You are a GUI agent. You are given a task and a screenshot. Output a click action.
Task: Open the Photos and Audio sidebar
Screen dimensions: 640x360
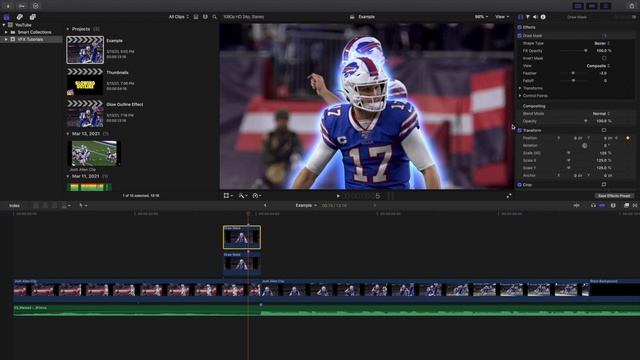click(20, 17)
